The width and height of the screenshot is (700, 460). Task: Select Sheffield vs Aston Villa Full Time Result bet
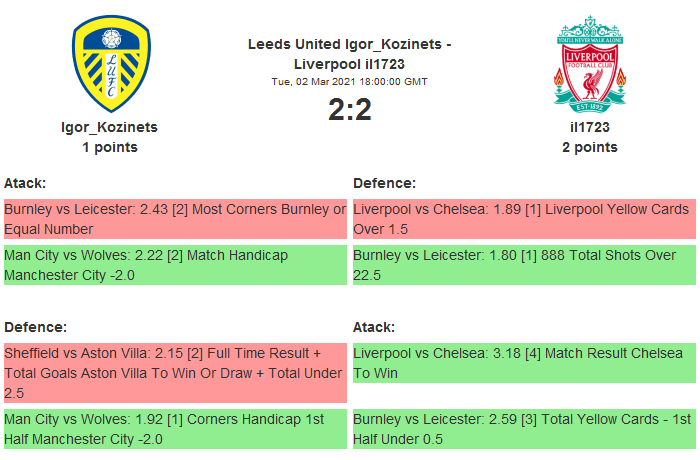pyautogui.click(x=175, y=372)
